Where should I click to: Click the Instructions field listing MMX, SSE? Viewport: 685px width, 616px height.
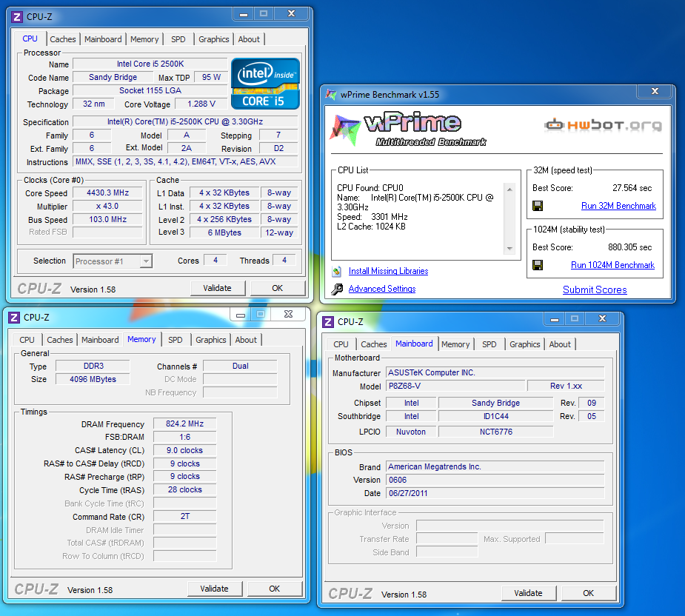click(185, 161)
